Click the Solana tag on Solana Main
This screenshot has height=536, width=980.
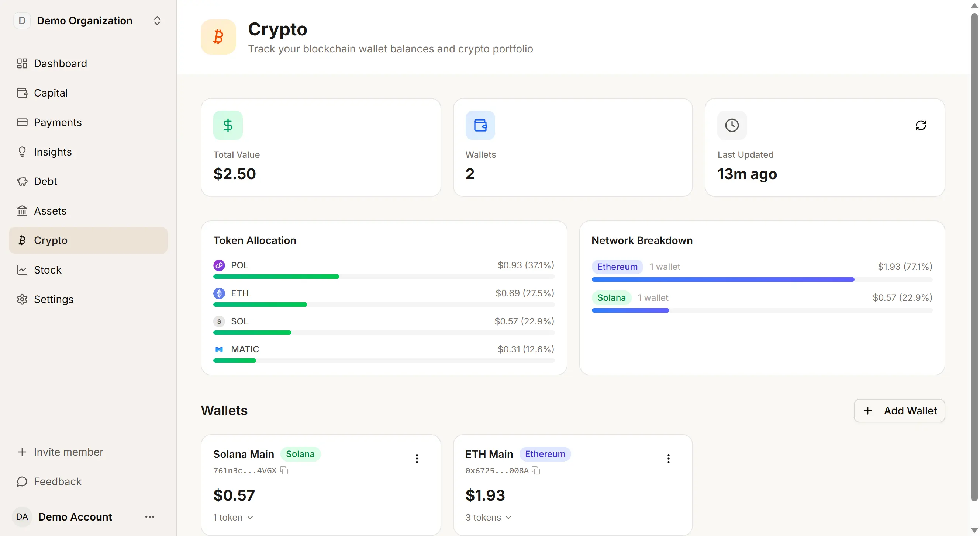pyautogui.click(x=300, y=454)
